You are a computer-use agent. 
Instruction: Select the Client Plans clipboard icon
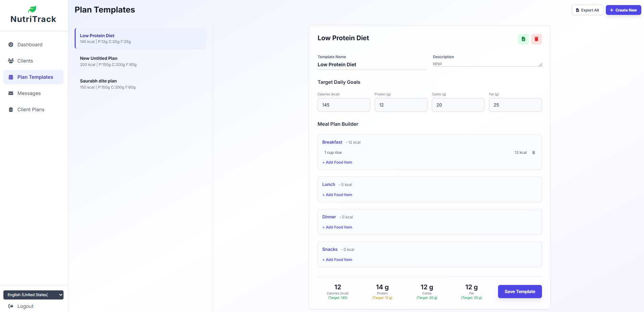click(x=10, y=109)
